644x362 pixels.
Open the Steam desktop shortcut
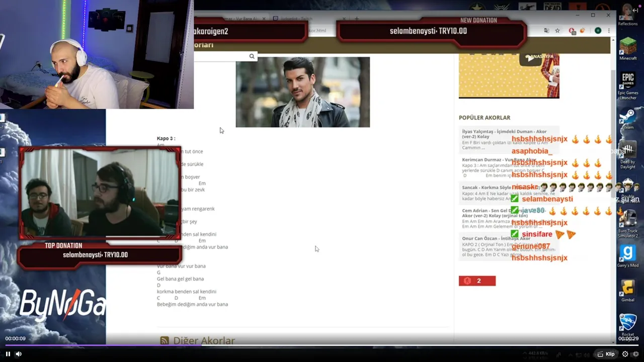[x=628, y=120]
